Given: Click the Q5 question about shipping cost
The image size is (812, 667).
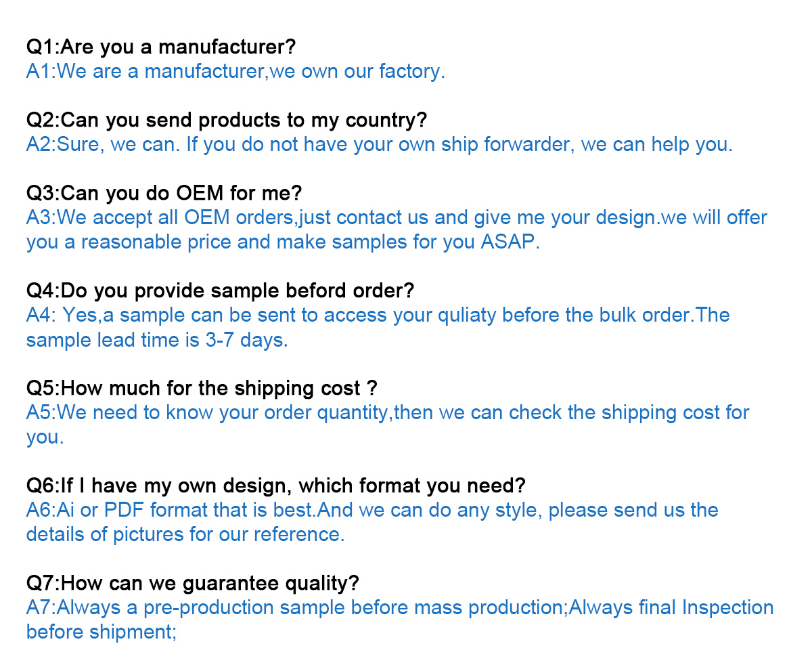Looking at the screenshot, I should point(202,389).
